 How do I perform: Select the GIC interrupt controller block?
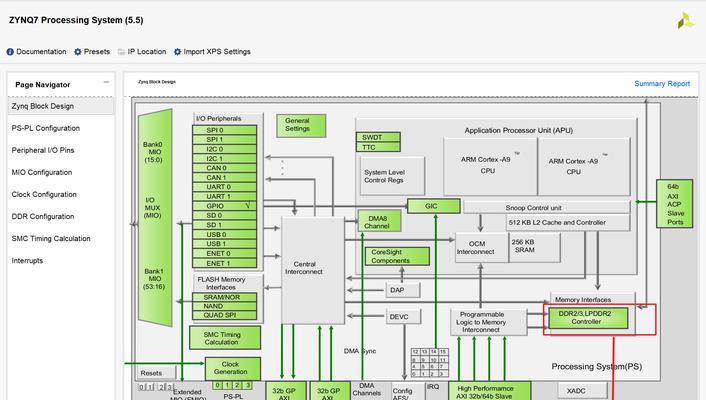[x=432, y=206]
